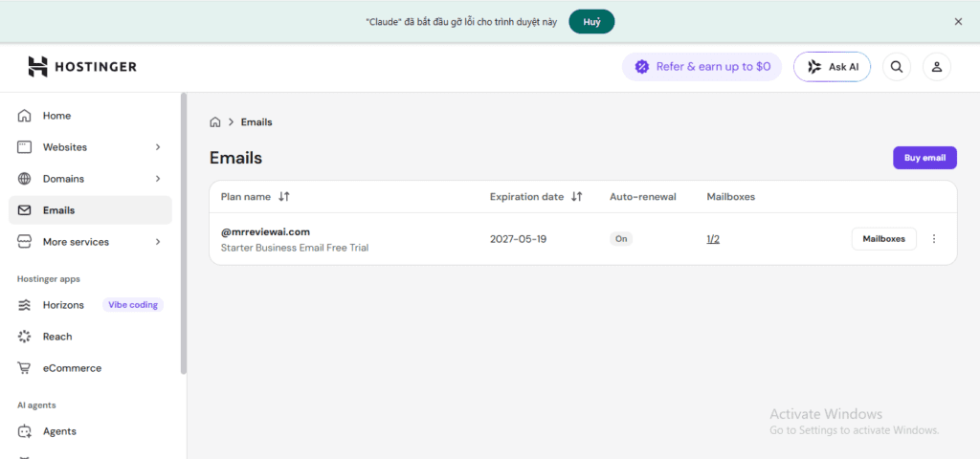The width and height of the screenshot is (980, 459).
Task: Open the three-dot menu for mrreviewai.com
Action: pyautogui.click(x=934, y=238)
